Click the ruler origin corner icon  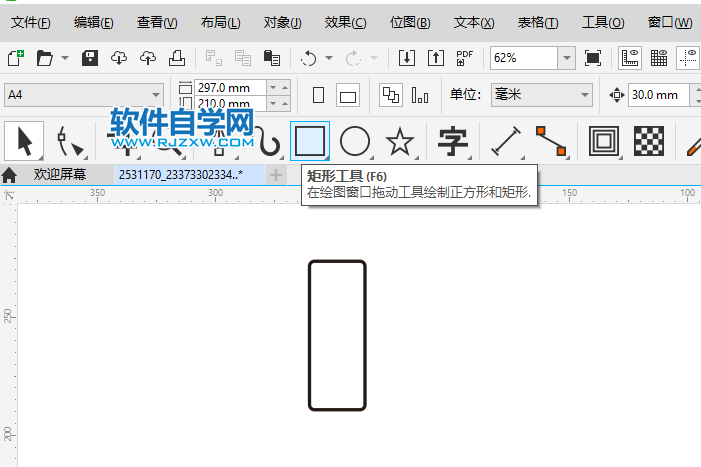[x=8, y=195]
